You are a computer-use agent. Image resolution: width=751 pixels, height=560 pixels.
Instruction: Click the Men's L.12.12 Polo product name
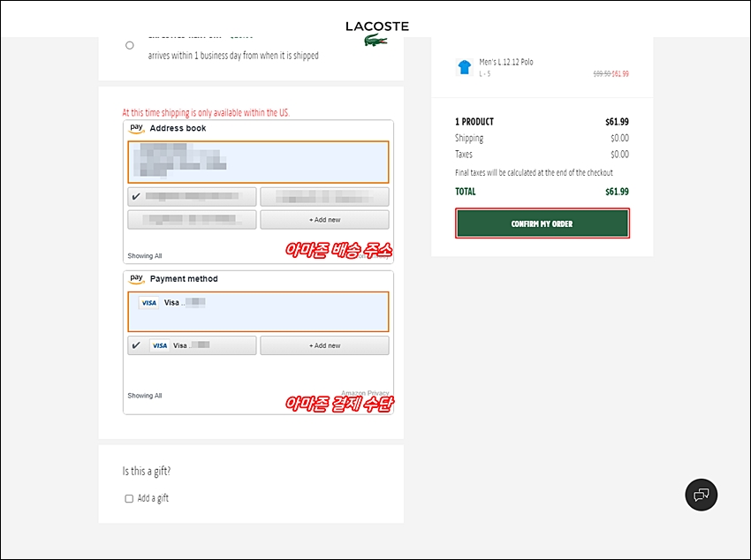(x=506, y=62)
